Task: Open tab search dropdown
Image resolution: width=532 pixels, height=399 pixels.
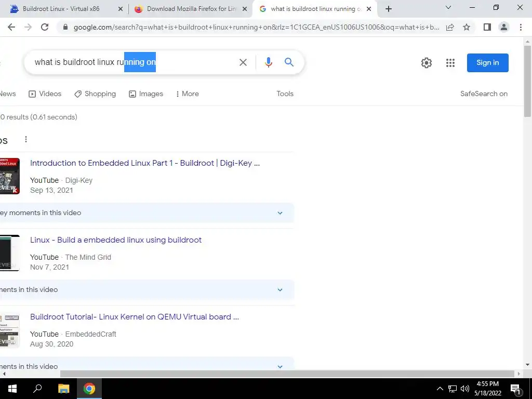Action: tap(448, 7)
